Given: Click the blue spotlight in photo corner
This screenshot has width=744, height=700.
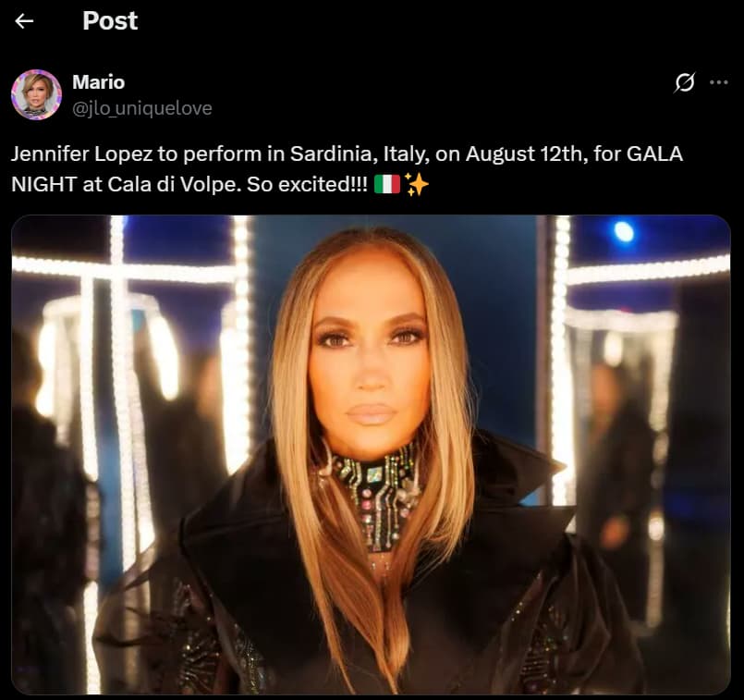Looking at the screenshot, I should pos(624,232).
